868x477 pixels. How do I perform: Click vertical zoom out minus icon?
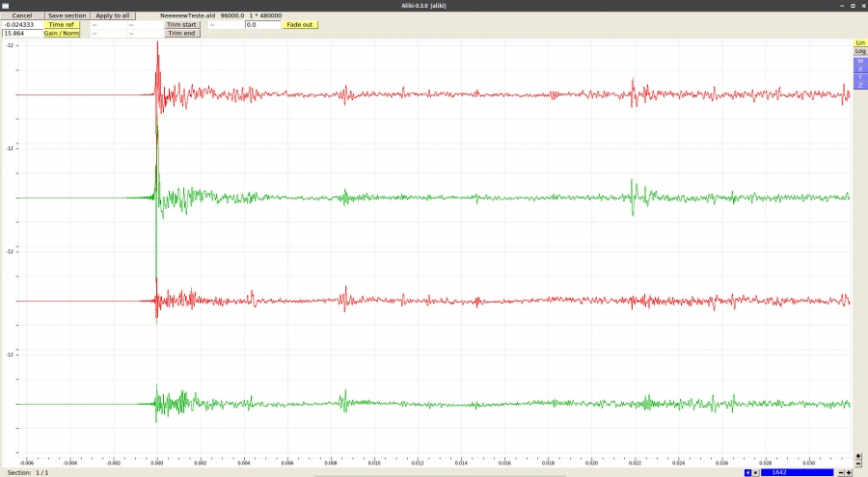(x=858, y=464)
